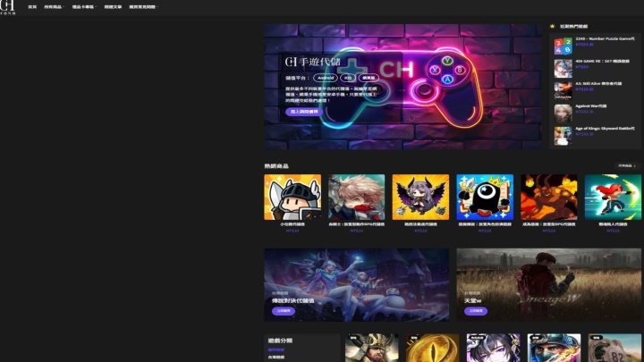
Task: Select the Android platform pill on banner
Action: coord(326,78)
